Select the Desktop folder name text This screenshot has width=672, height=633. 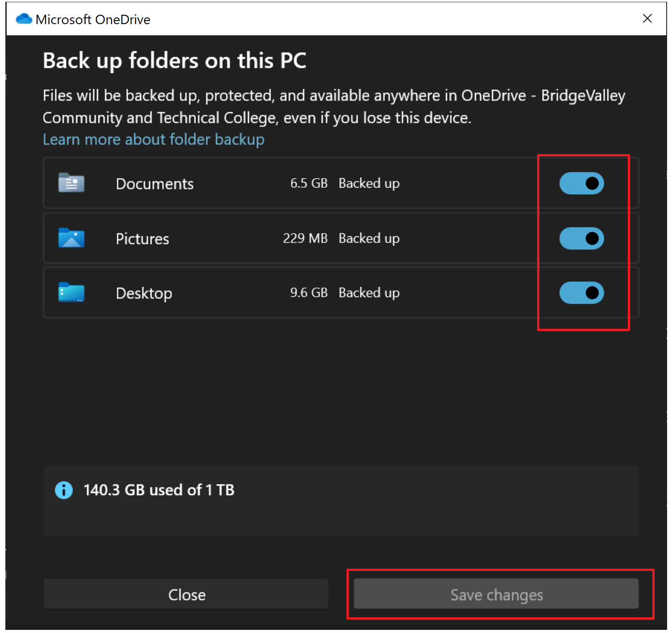click(144, 294)
